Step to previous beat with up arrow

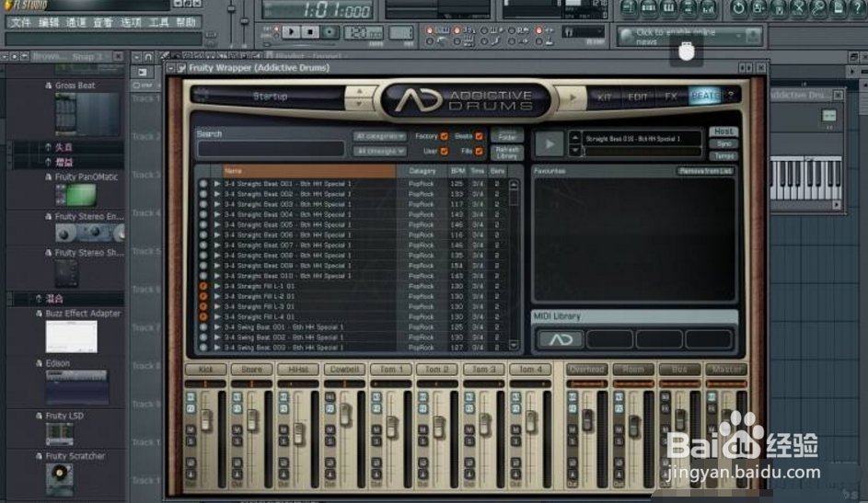[574, 138]
